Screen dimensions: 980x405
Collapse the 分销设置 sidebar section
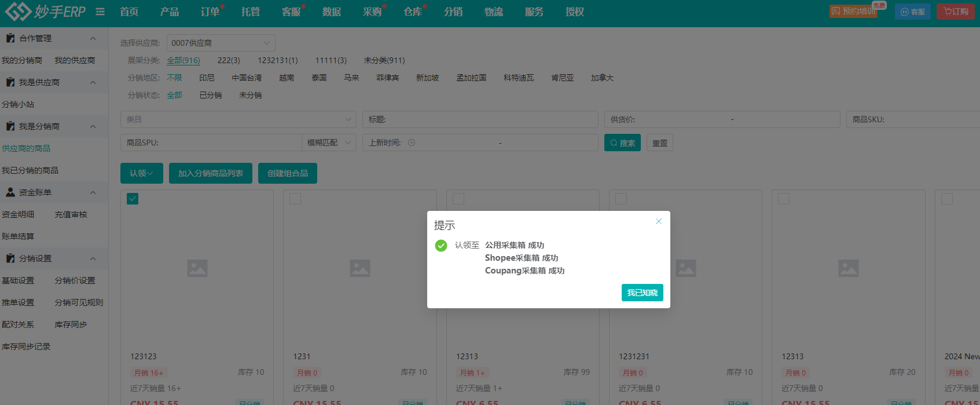point(93,258)
